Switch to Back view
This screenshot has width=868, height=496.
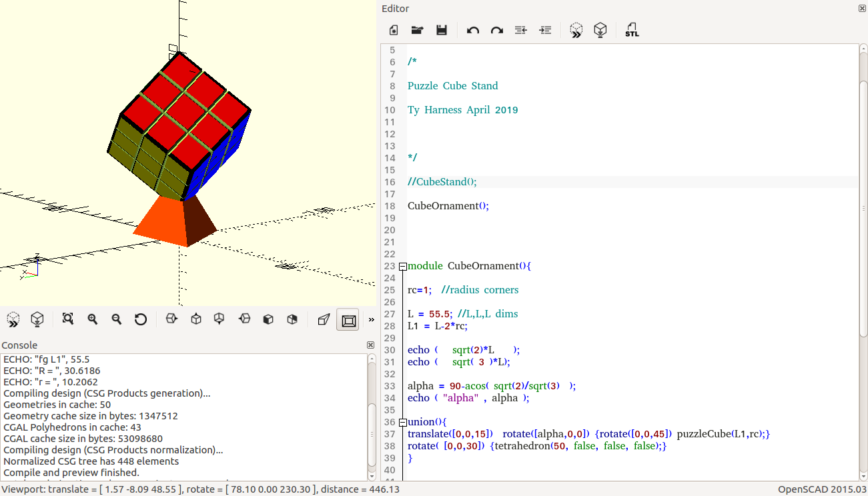pyautogui.click(x=292, y=319)
